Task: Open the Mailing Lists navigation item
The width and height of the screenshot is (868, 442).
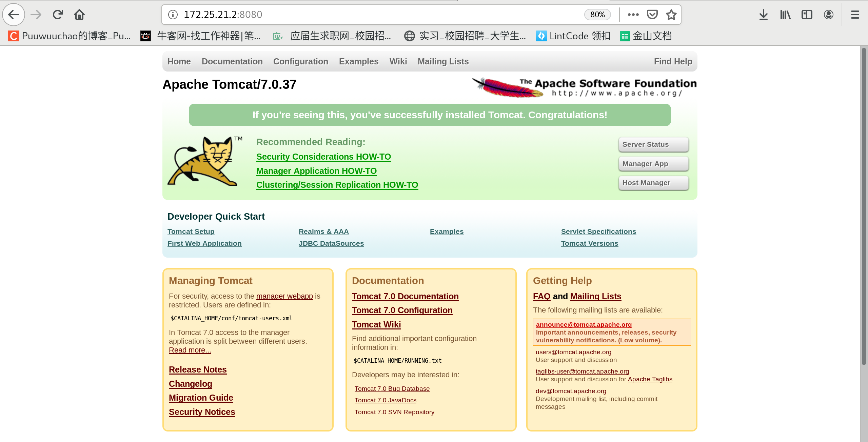Action: click(x=443, y=61)
